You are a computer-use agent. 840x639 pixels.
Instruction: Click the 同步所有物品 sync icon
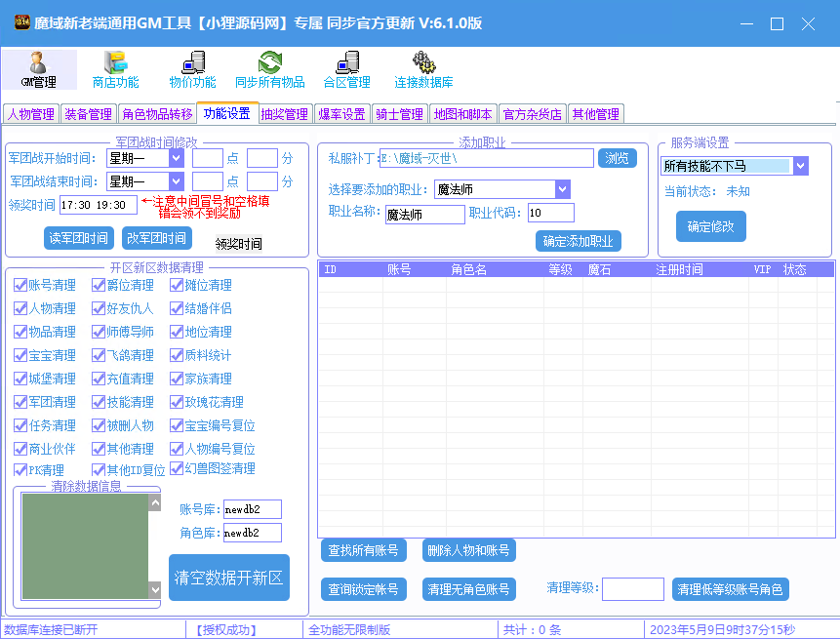(x=269, y=62)
